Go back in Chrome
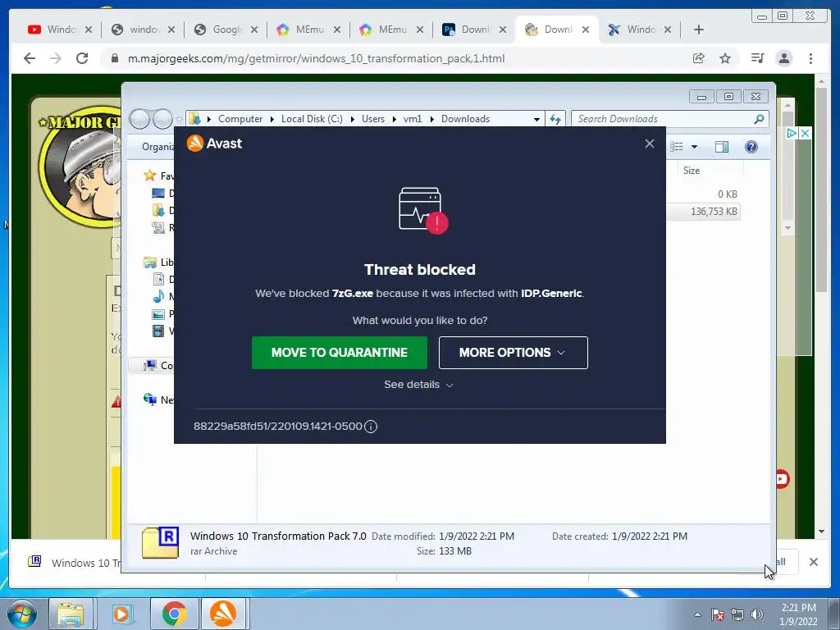Image resolution: width=840 pixels, height=630 pixels. [x=30, y=58]
